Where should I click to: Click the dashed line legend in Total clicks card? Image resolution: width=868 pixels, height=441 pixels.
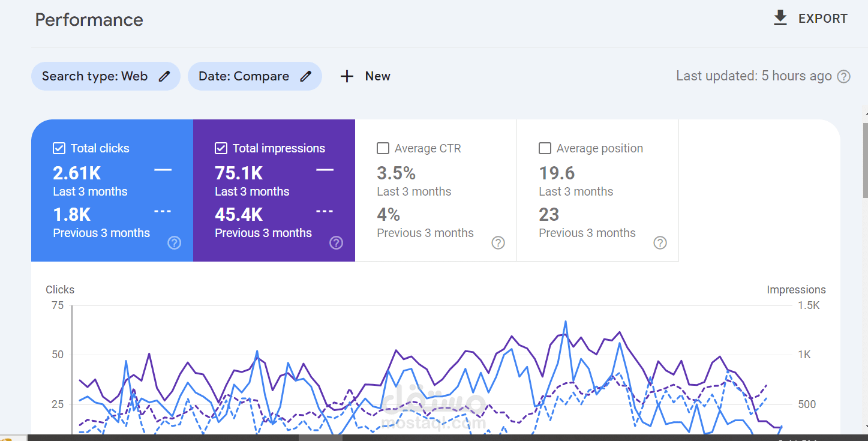(163, 212)
